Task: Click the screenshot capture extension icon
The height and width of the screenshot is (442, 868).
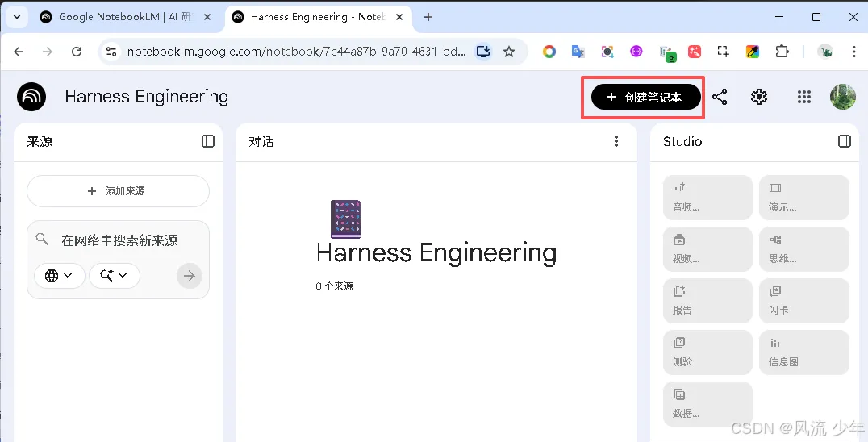Action: [x=607, y=52]
